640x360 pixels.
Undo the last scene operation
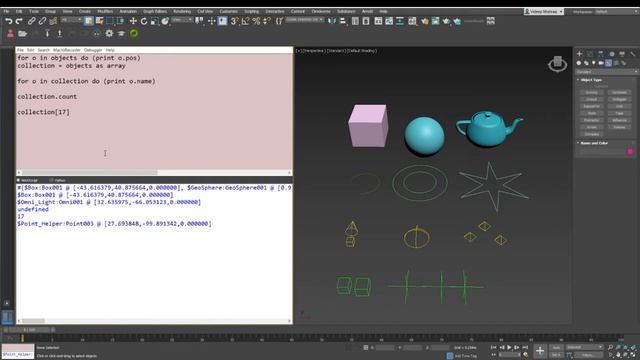tap(9, 21)
